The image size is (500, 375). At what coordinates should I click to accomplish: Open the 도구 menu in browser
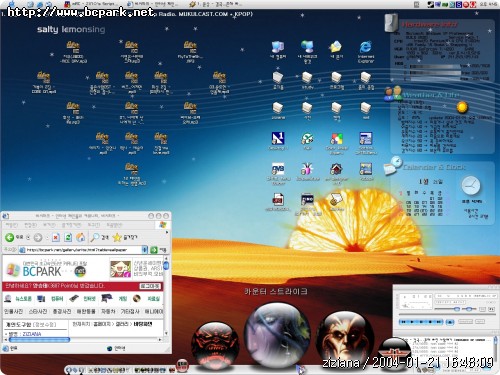(94, 225)
